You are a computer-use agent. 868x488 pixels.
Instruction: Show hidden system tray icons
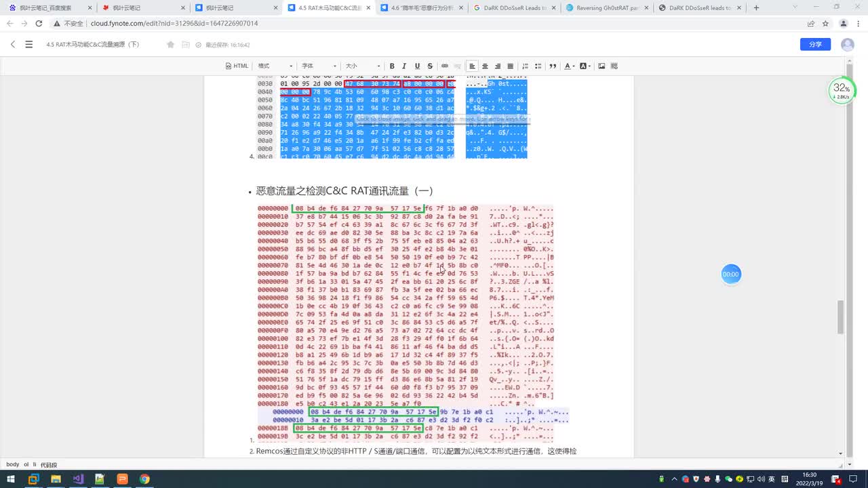675,479
